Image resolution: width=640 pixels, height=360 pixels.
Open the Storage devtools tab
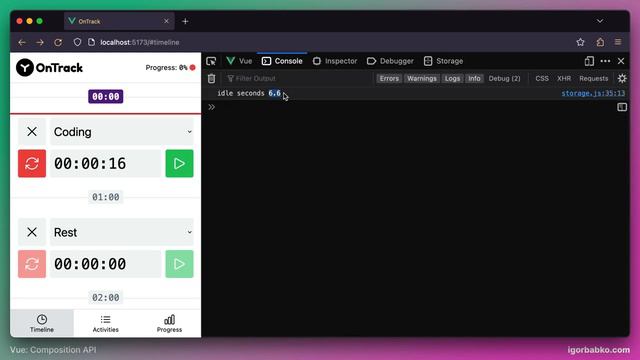(443, 61)
